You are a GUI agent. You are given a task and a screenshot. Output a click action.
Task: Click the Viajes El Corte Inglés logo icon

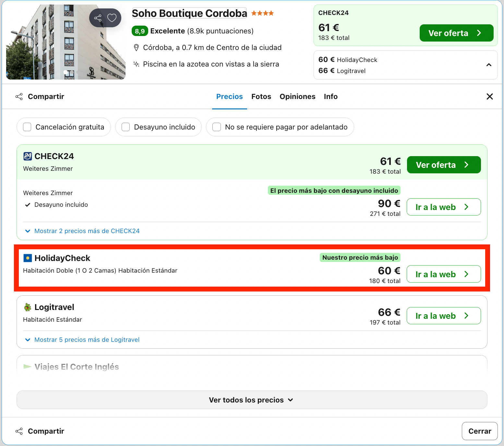point(28,367)
